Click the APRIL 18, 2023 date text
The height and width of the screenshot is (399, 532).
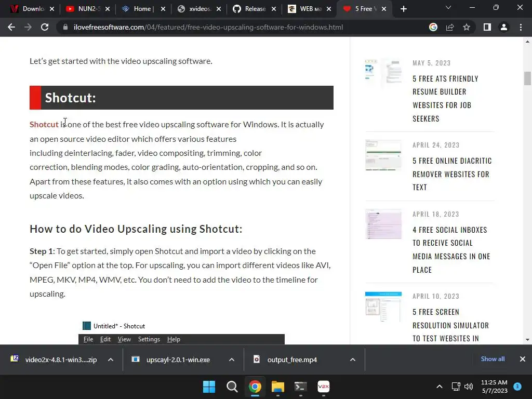(x=436, y=215)
